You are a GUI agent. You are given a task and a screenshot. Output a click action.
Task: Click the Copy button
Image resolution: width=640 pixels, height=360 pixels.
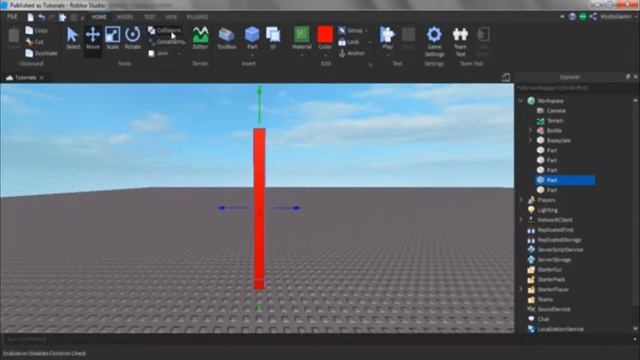[36, 31]
